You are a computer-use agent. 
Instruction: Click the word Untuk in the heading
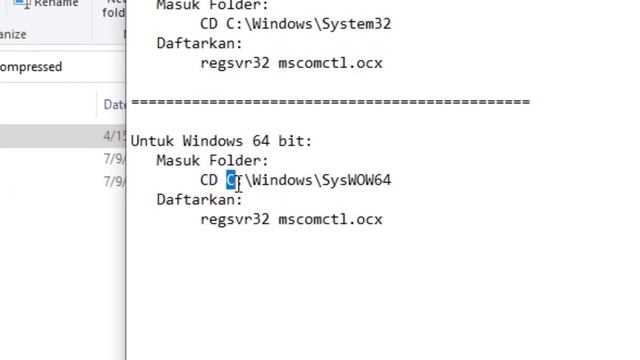(x=152, y=141)
